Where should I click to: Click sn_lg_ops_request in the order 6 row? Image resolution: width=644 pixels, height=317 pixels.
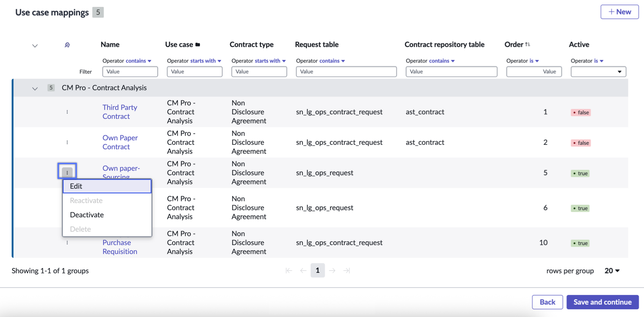(x=325, y=208)
